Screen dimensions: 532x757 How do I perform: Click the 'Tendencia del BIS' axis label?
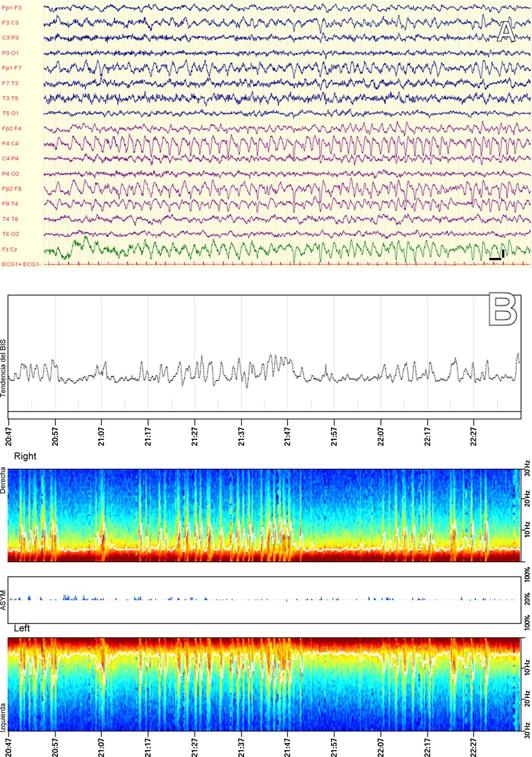(3, 368)
